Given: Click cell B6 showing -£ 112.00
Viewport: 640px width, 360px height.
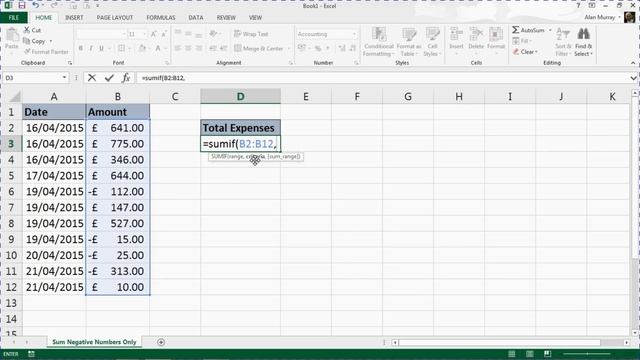Looking at the screenshot, I should tap(118, 191).
